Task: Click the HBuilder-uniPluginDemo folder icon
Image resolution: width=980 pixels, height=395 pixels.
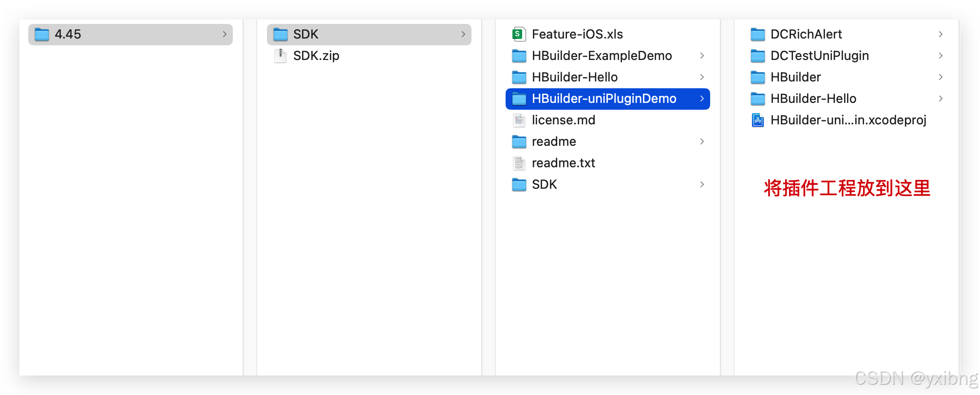Action: point(519,99)
